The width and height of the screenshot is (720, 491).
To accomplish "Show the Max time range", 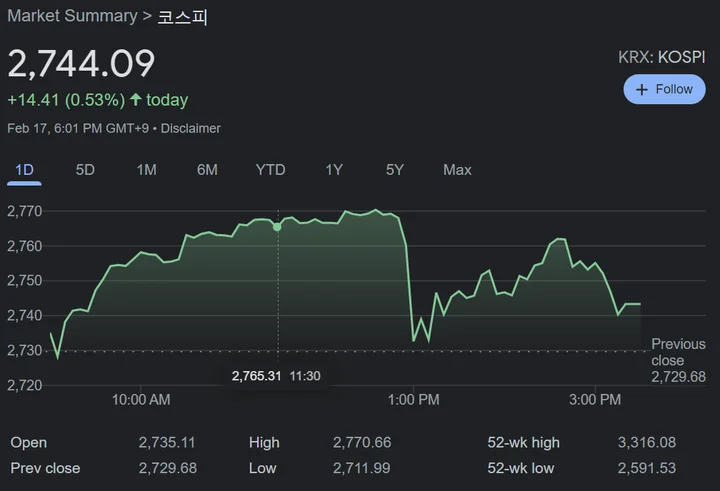I will (x=457, y=170).
